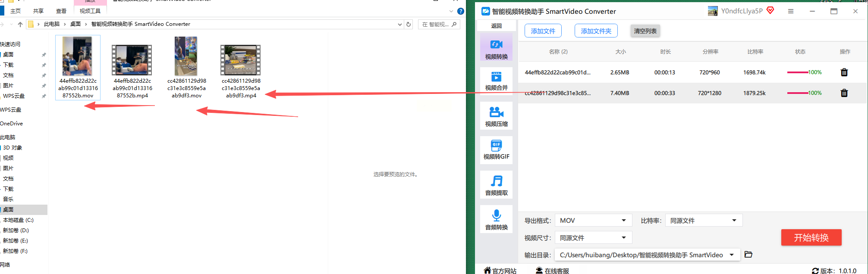The image size is (868, 274).
Task: Select thumbnail 44effb822d22c...87552b.mov
Action: [78, 68]
